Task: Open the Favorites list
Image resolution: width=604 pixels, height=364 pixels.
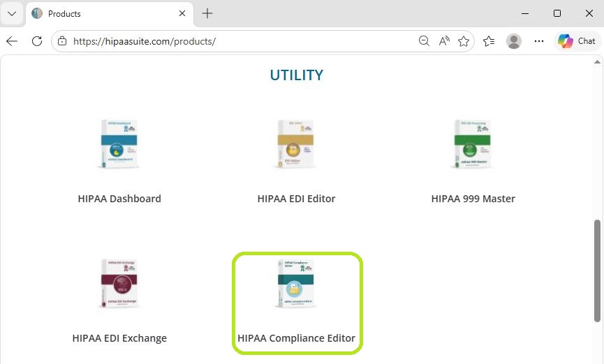Action: click(489, 40)
